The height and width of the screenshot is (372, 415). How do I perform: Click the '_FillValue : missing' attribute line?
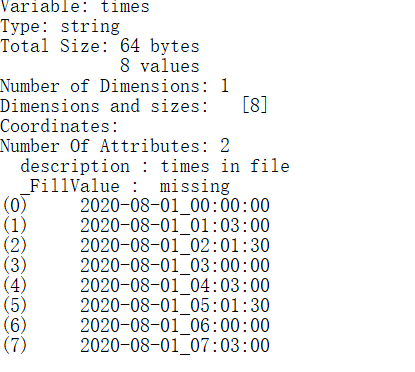[125, 186]
